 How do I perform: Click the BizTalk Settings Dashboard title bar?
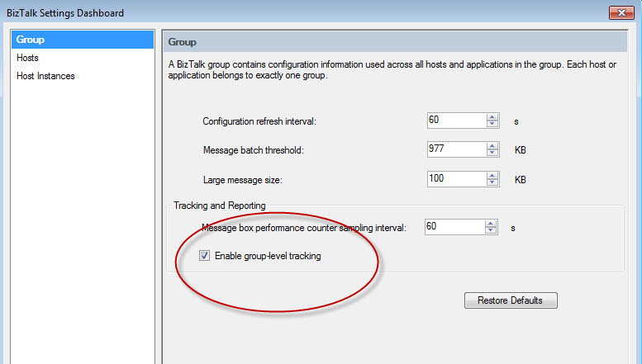tap(289, 12)
